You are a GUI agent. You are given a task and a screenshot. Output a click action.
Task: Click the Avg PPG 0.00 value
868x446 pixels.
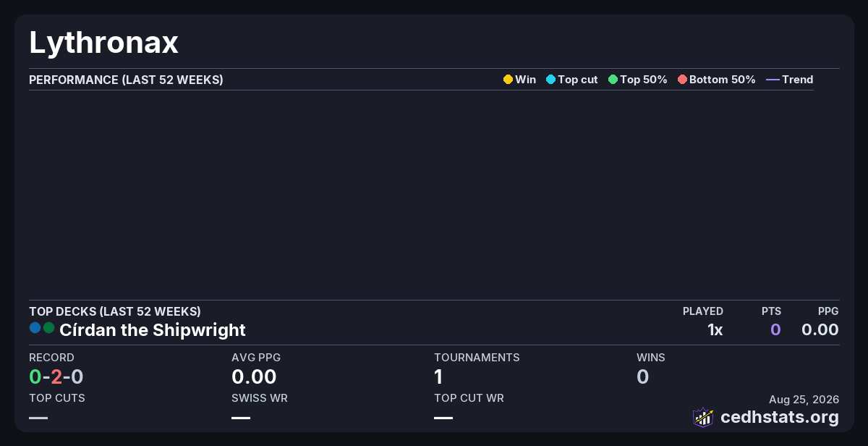254,376
